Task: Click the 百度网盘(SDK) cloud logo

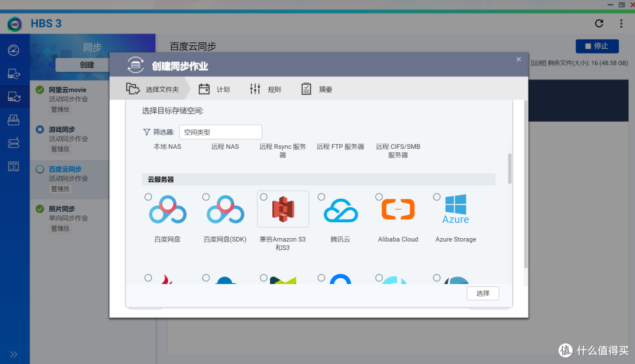Action: coord(225,210)
